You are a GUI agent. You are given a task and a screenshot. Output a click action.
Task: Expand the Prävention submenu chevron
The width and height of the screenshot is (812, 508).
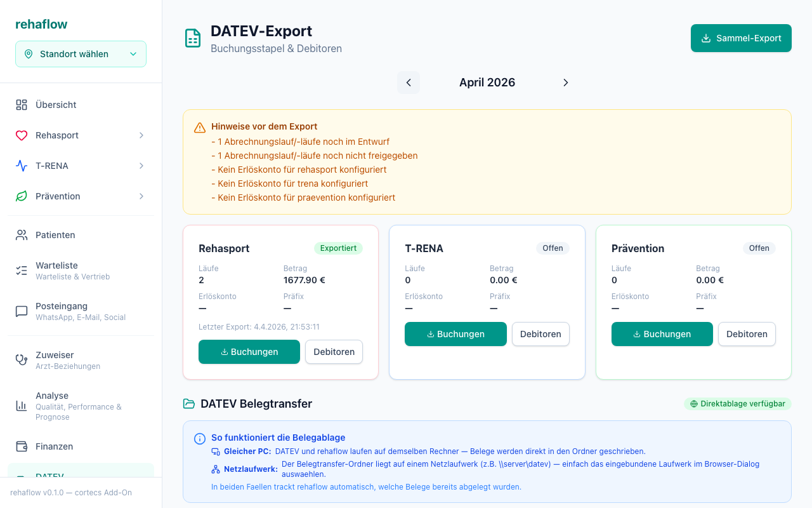[141, 196]
